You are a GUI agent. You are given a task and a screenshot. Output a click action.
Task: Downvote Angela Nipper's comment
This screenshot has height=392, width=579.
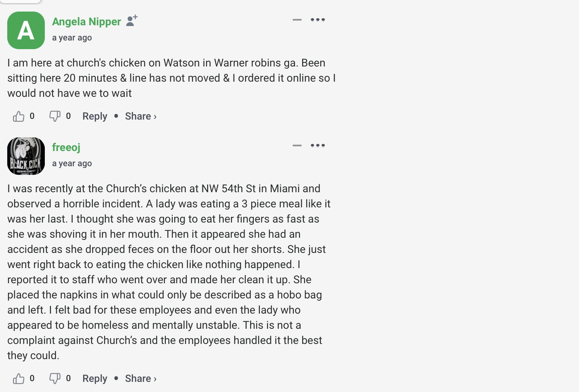pyautogui.click(x=55, y=116)
